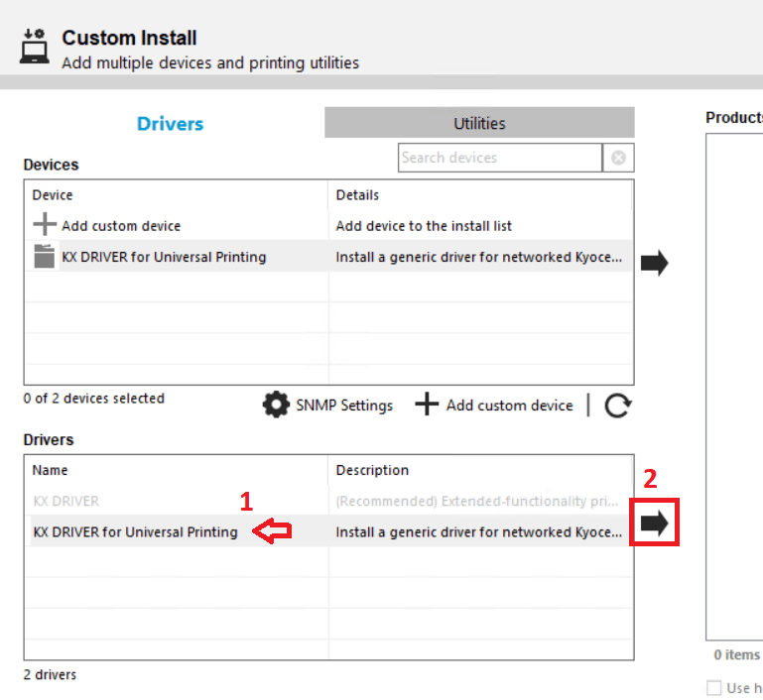Open SNMP Settings gear icon
Image resolution: width=763 pixels, height=700 pixels.
pyautogui.click(x=276, y=405)
